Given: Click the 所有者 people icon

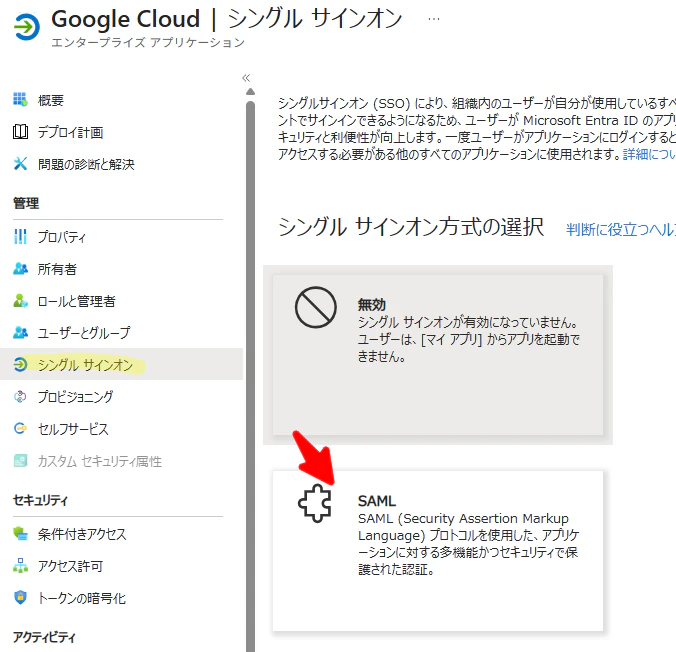Looking at the screenshot, I should pyautogui.click(x=20, y=269).
